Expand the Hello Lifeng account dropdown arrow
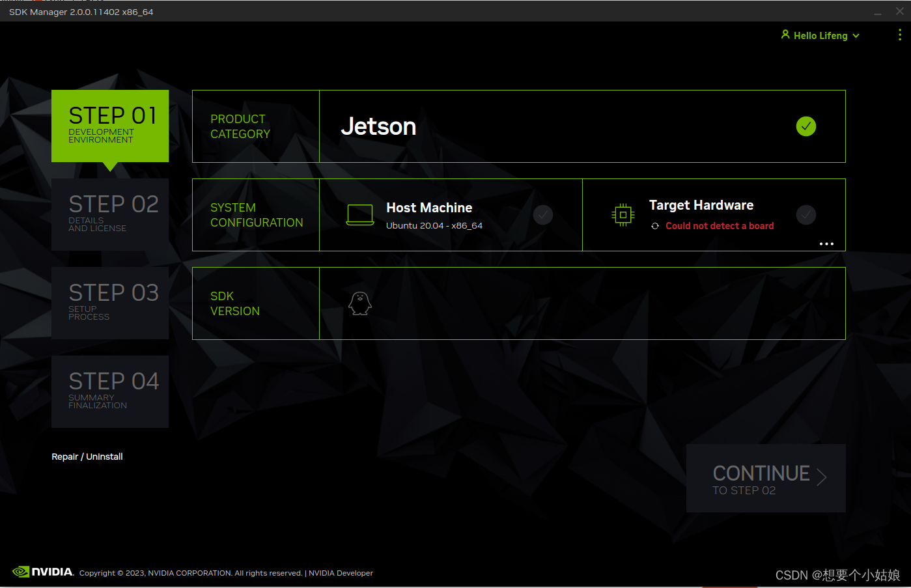 click(856, 36)
